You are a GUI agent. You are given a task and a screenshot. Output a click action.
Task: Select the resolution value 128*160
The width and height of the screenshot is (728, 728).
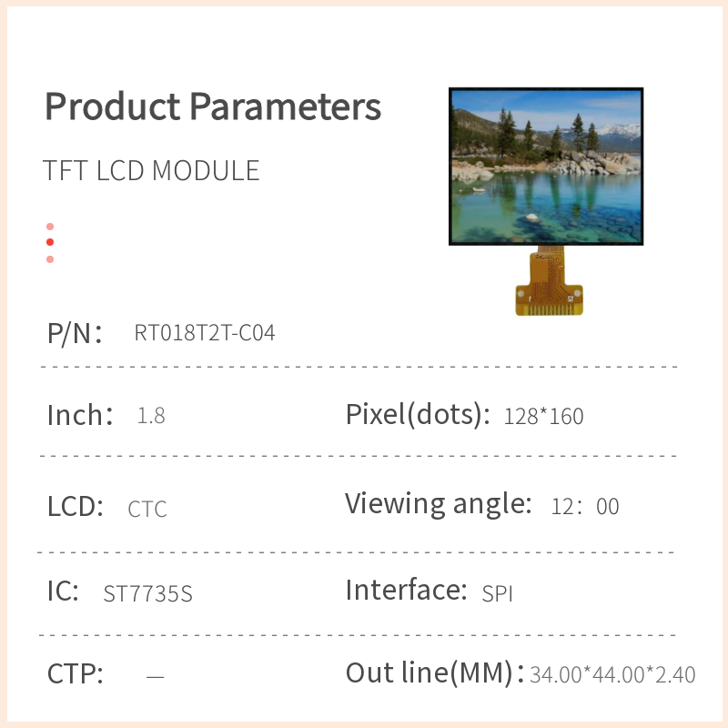pyautogui.click(x=543, y=417)
